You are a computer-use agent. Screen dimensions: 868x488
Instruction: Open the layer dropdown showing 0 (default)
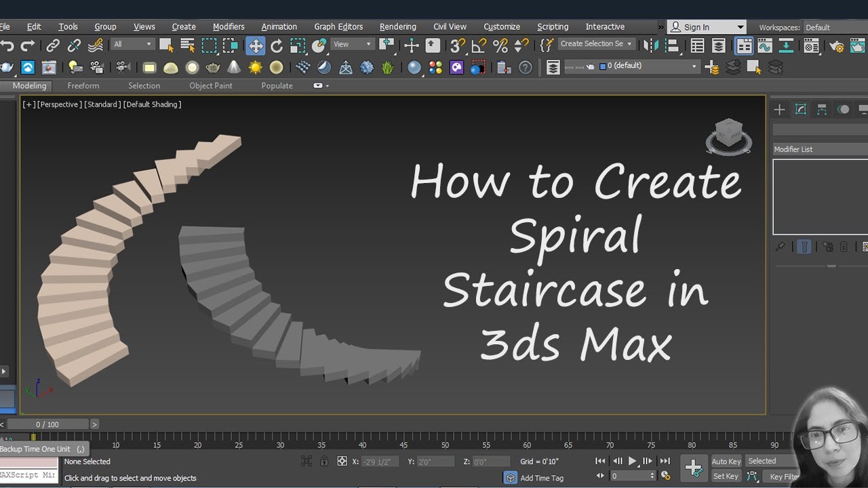[632, 66]
